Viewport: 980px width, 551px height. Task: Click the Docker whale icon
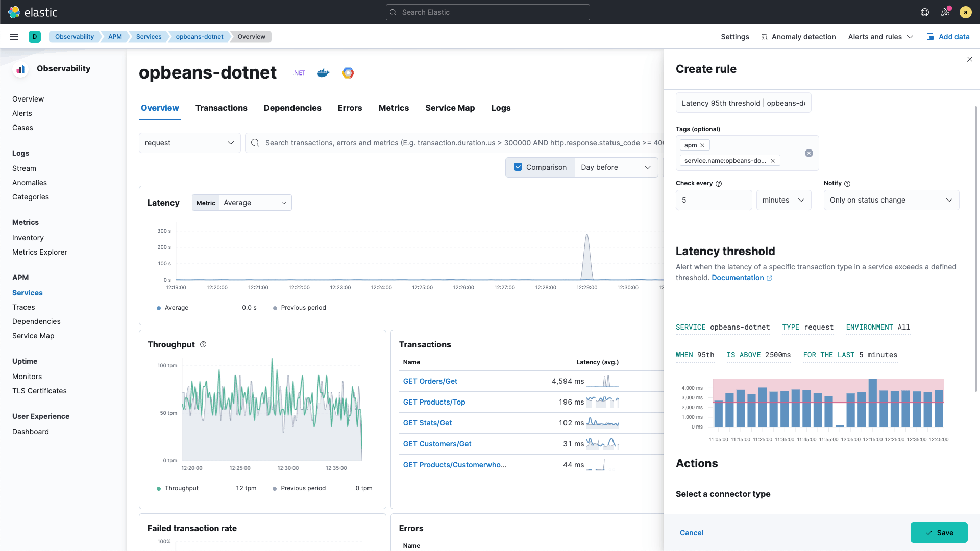[324, 73]
